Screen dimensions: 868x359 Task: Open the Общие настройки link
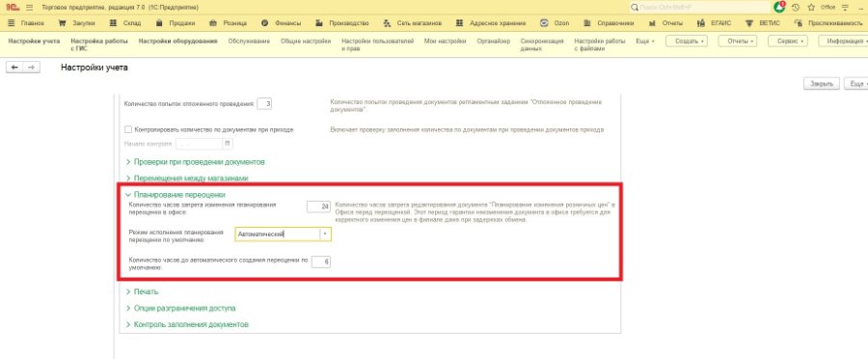point(306,41)
